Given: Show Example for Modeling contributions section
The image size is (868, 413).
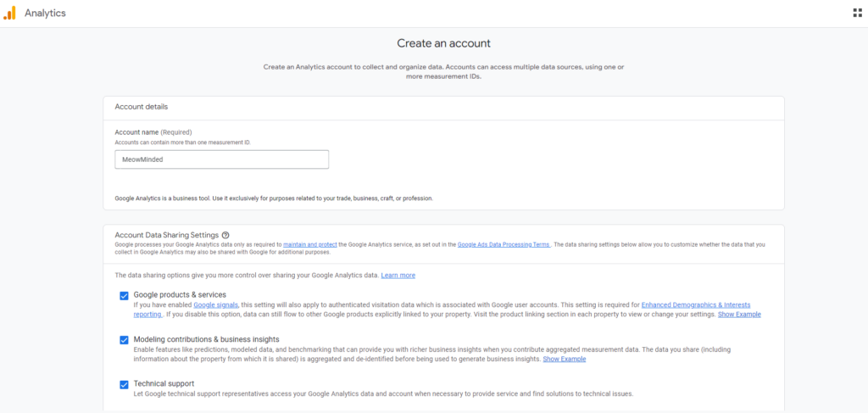Looking at the screenshot, I should coord(564,359).
